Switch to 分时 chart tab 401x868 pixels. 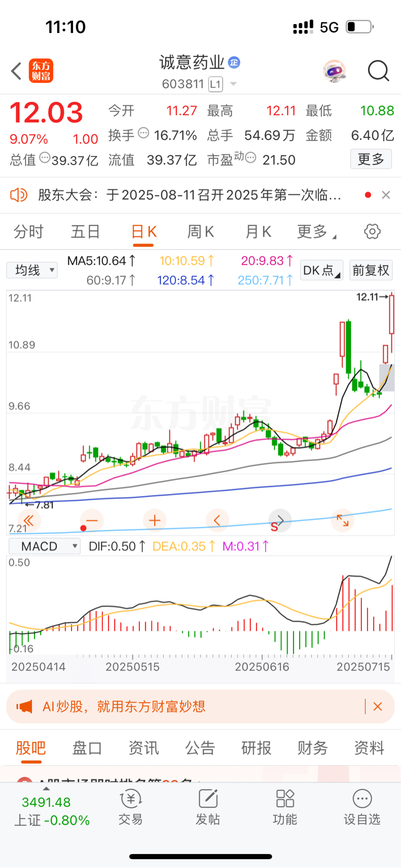pyautogui.click(x=28, y=232)
